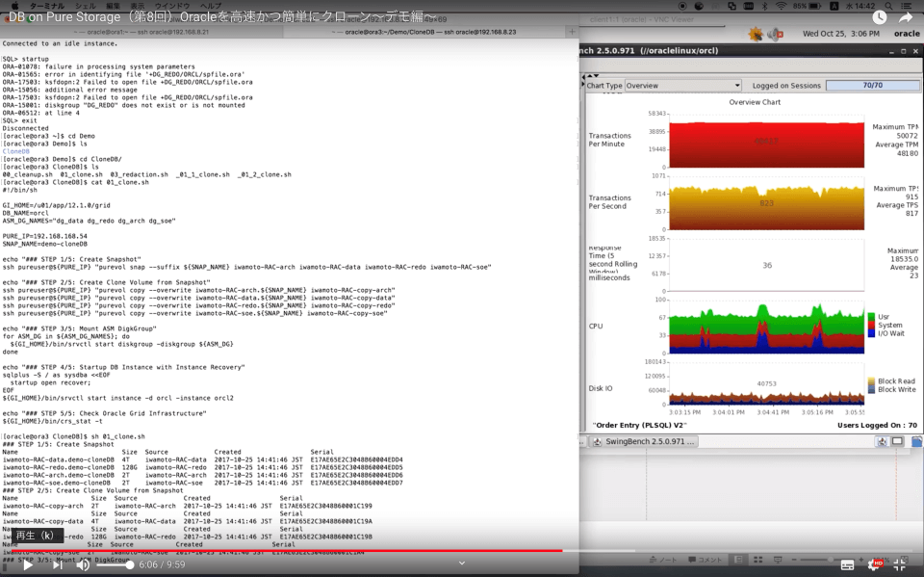This screenshot has height=577, width=924.
Task: Click the zoom in plus button
Action: click(860, 560)
